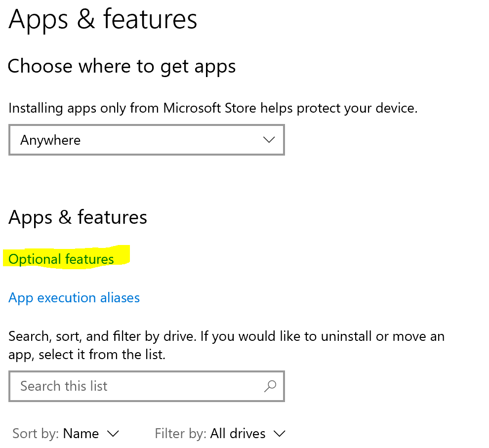Click the Search, sort, and filter instructions text
Image resolution: width=489 pixels, height=448 pixels.
(x=226, y=345)
